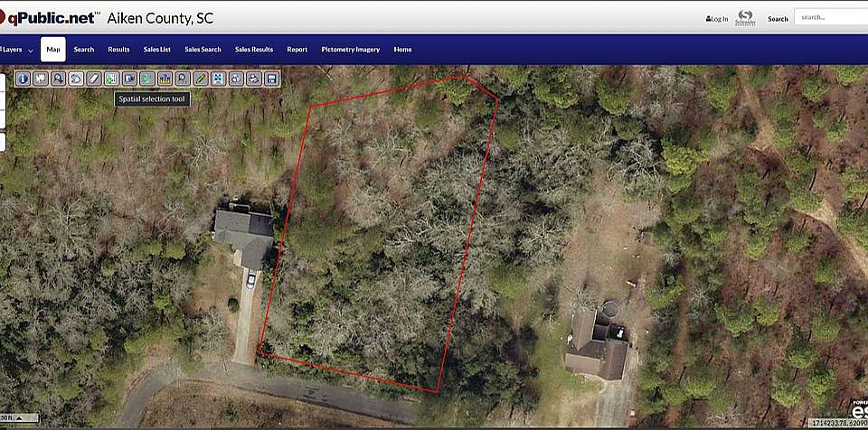Click the Log In link

[x=717, y=19]
